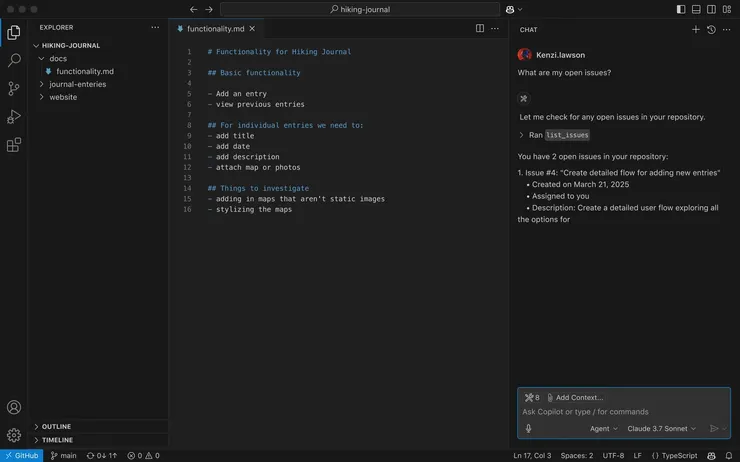
Task: Click the microphone voice input icon
Action: click(528, 429)
